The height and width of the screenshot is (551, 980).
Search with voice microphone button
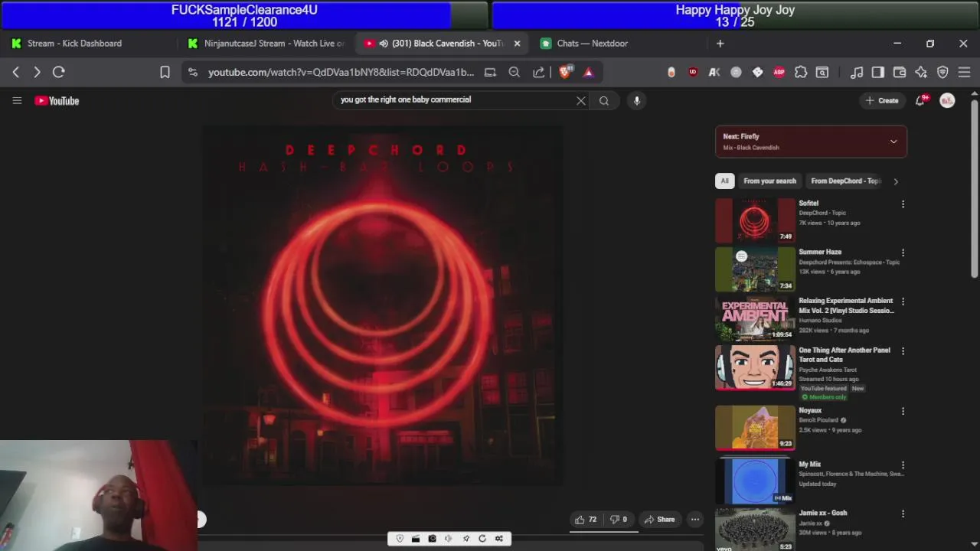(x=636, y=100)
